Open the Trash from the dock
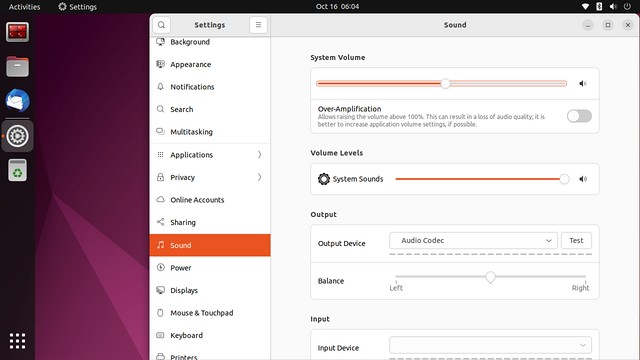The height and width of the screenshot is (360, 640). pyautogui.click(x=17, y=170)
